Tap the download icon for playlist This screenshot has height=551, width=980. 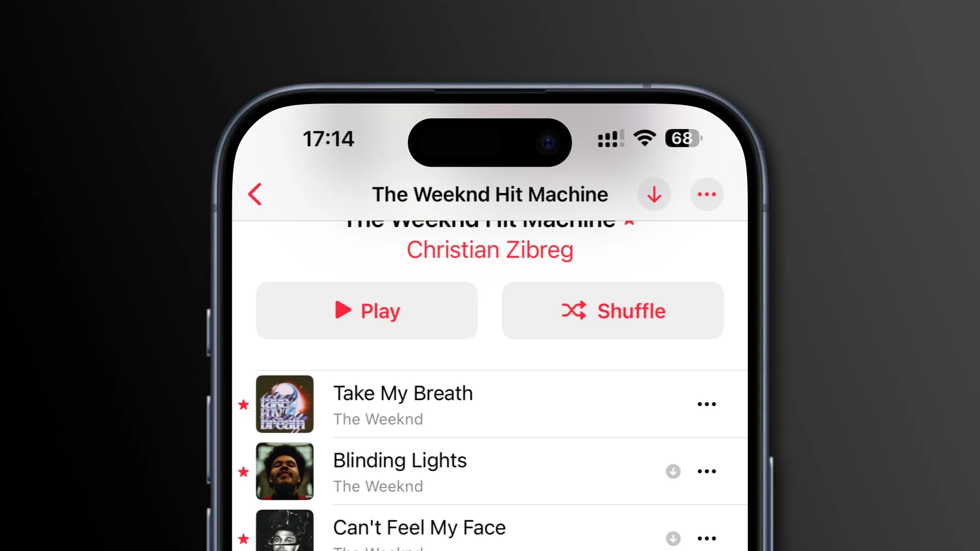click(x=654, y=194)
